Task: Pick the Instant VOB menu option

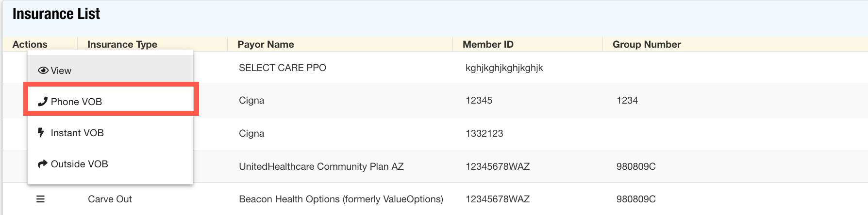Action: pos(77,133)
